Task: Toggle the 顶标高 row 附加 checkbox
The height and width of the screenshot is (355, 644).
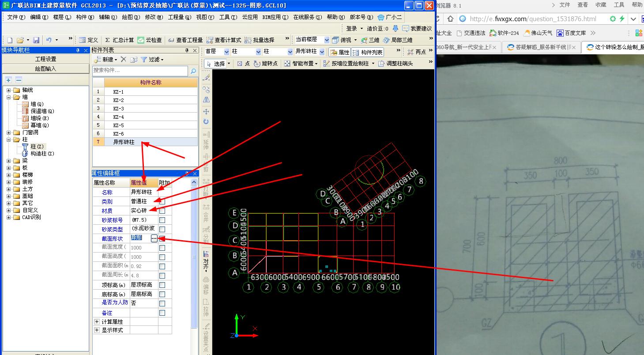Action: 162,285
